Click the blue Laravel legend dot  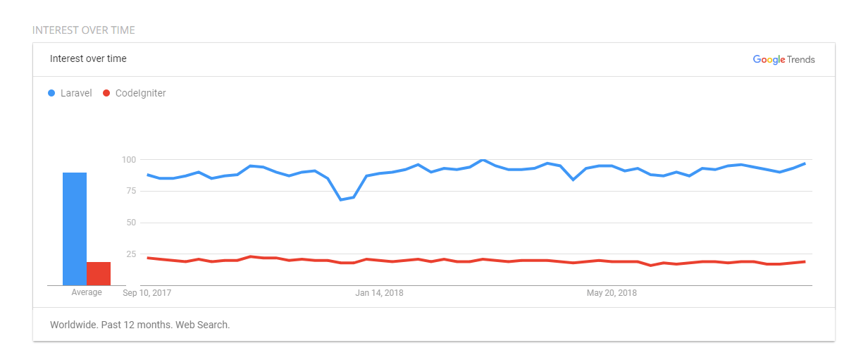[51, 93]
